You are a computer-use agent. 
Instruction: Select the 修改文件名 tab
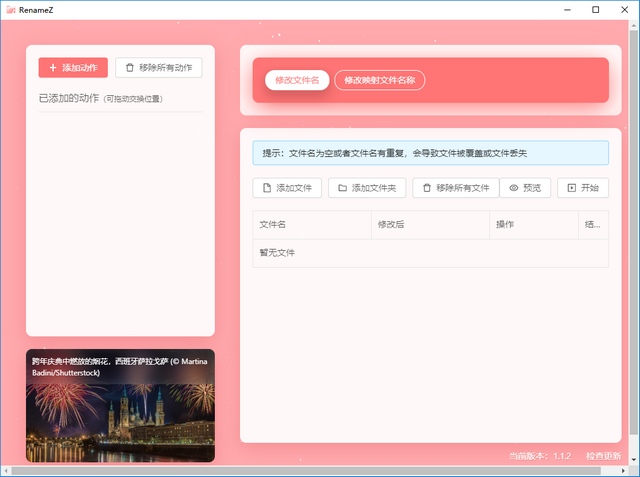(297, 80)
